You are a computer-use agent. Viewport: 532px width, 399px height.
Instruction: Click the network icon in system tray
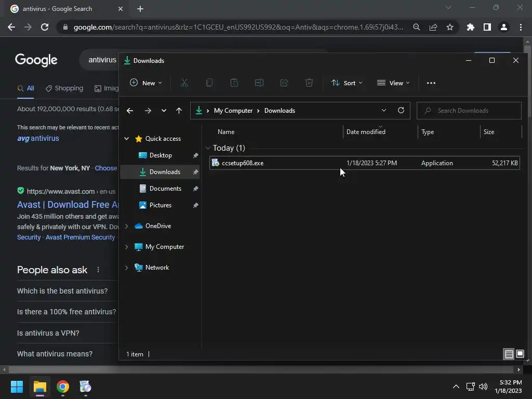pyautogui.click(x=470, y=387)
